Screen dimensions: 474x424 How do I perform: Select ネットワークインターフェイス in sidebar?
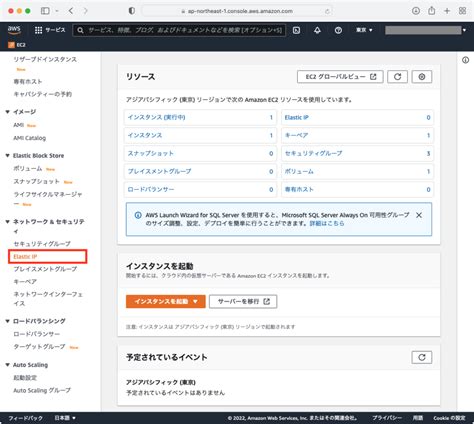(x=48, y=299)
